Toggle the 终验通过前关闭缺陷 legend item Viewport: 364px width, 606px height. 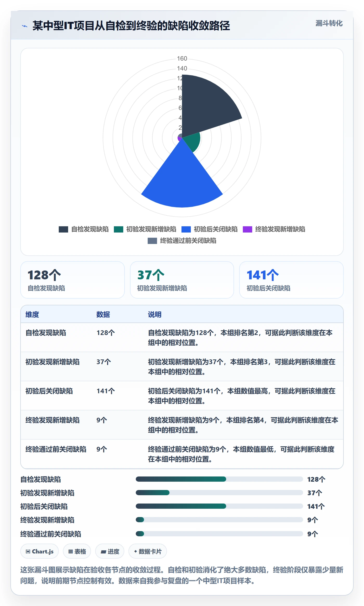coord(182,241)
